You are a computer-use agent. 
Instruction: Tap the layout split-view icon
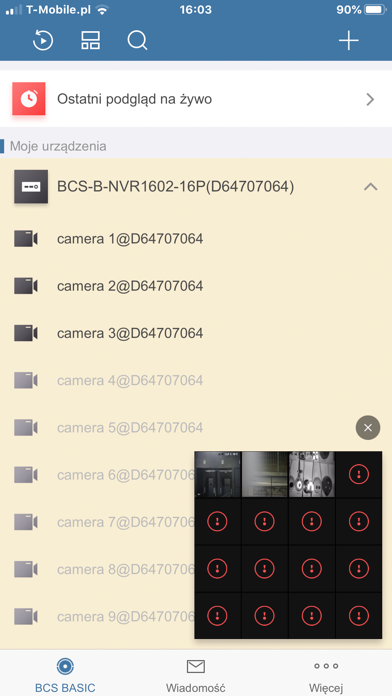(91, 41)
